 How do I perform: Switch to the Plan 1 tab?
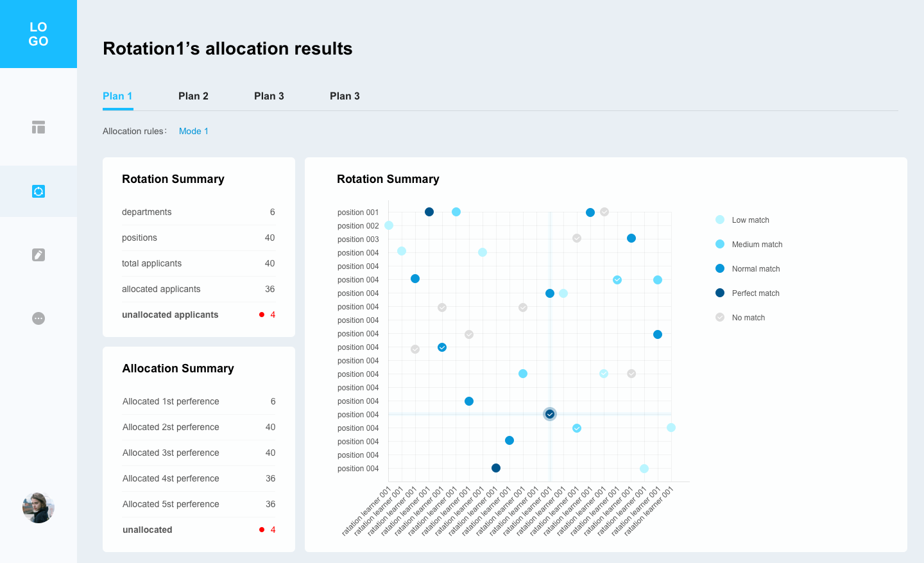[117, 96]
